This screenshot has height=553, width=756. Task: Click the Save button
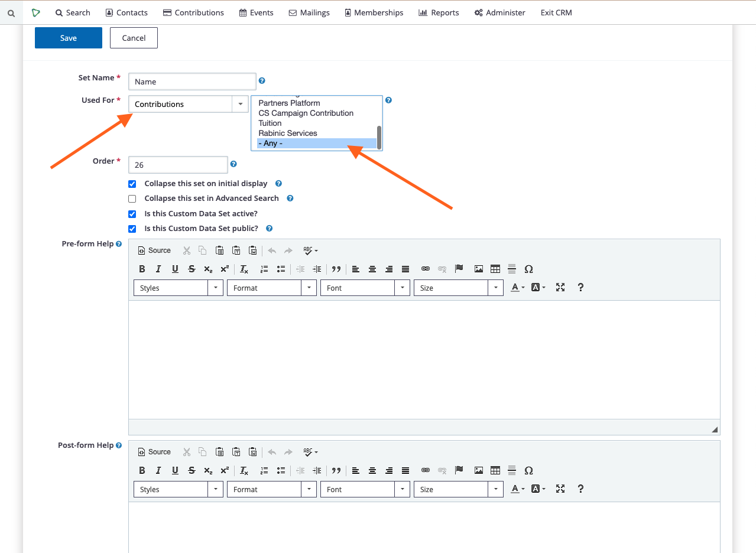(69, 38)
